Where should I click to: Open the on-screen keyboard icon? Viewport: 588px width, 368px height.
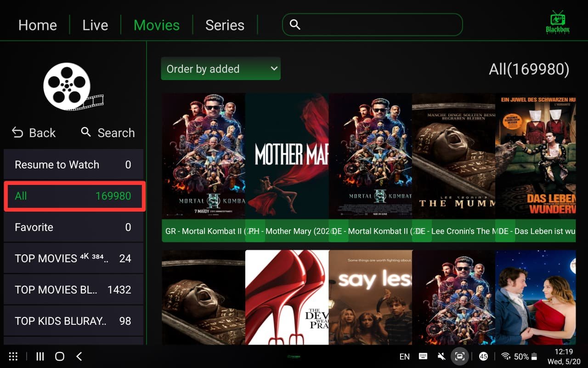pyautogui.click(x=423, y=356)
